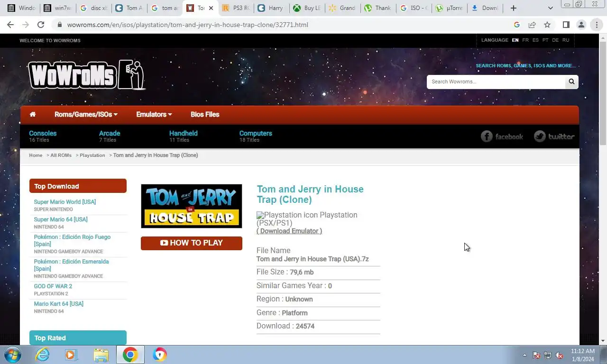This screenshot has width=607, height=364.
Task: Open Chrome three-dot menu
Action: point(596,25)
